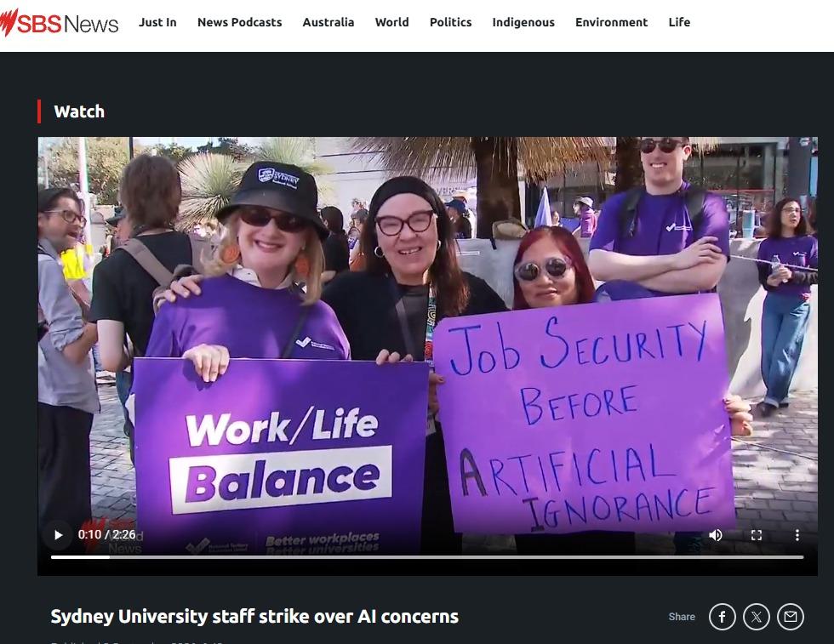Go to the SBS News homepage logo
834x644 pixels.
[59, 23]
